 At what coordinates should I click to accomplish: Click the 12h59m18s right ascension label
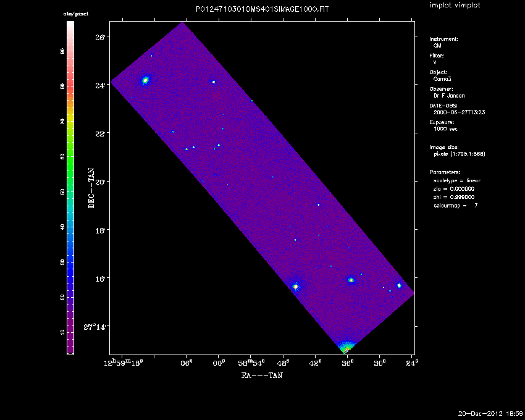coord(124,363)
